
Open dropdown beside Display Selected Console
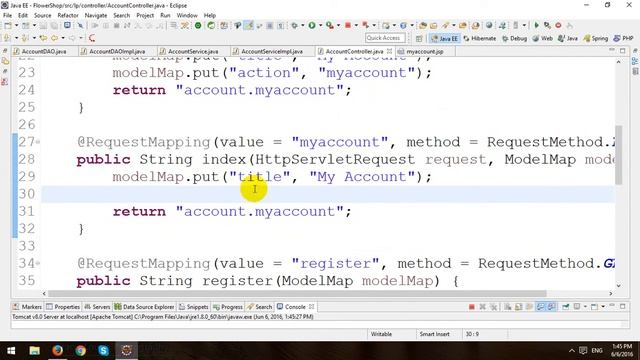[585, 307]
